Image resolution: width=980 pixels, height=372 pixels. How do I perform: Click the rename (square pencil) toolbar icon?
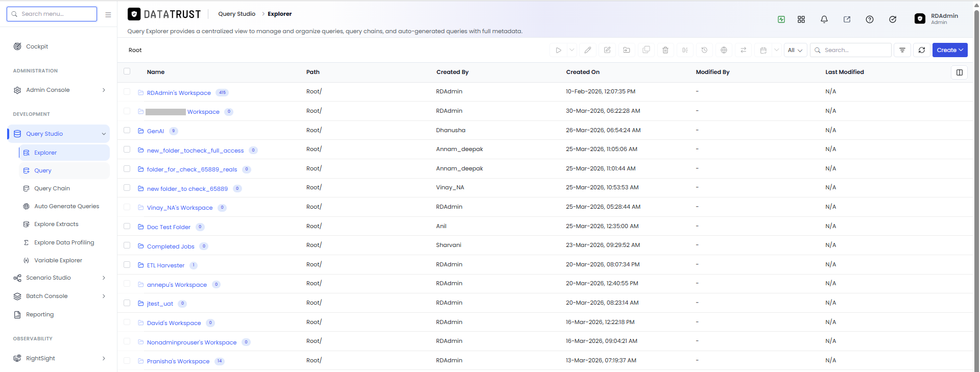[607, 50]
